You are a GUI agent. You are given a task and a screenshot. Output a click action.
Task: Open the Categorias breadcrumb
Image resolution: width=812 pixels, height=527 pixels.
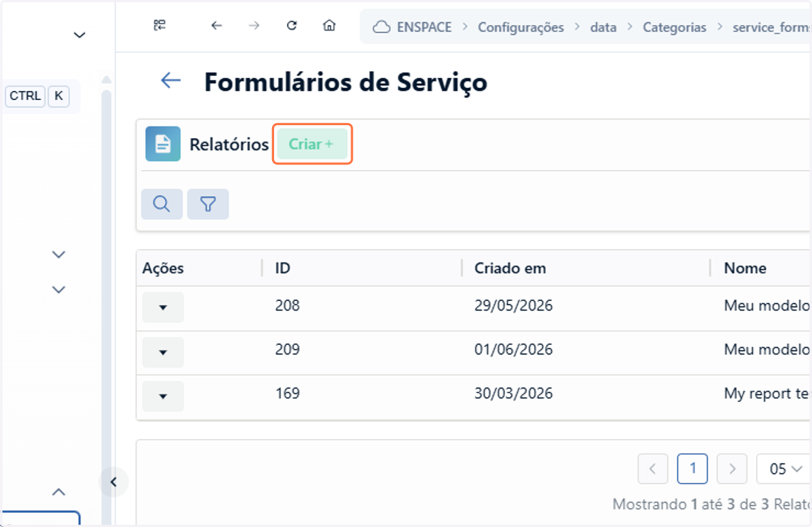(x=674, y=27)
